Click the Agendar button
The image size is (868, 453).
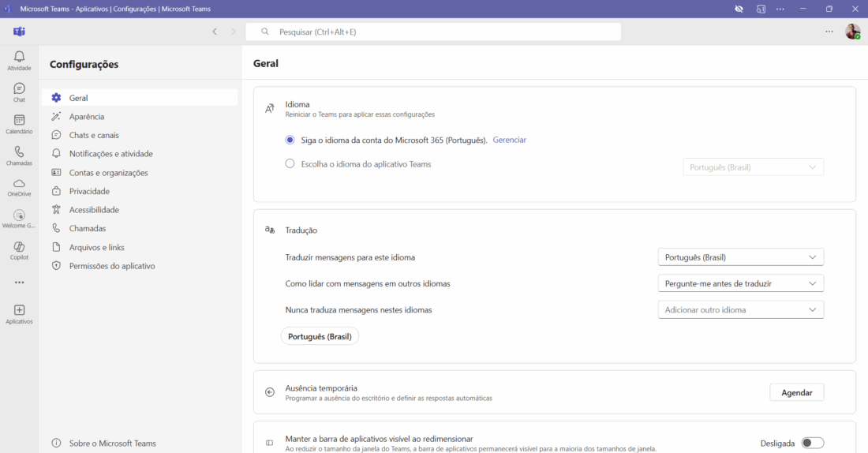[797, 392]
